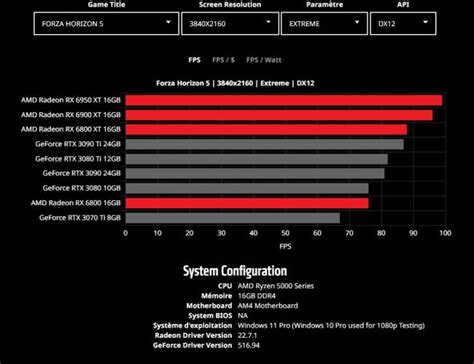This screenshot has width=474, height=364.
Task: Click the GeForce driver version '516.94'
Action: point(249,345)
